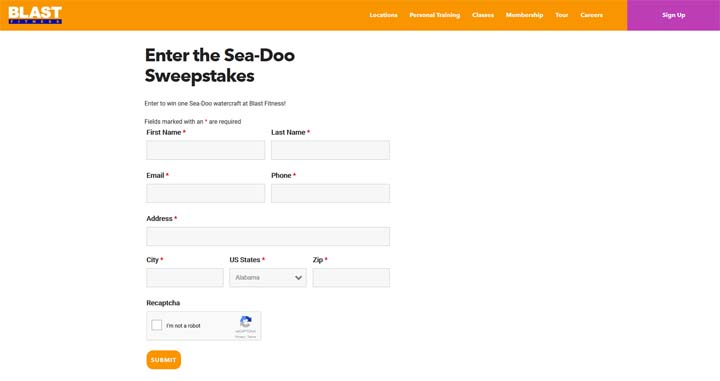Open the Tour nav item

click(562, 15)
